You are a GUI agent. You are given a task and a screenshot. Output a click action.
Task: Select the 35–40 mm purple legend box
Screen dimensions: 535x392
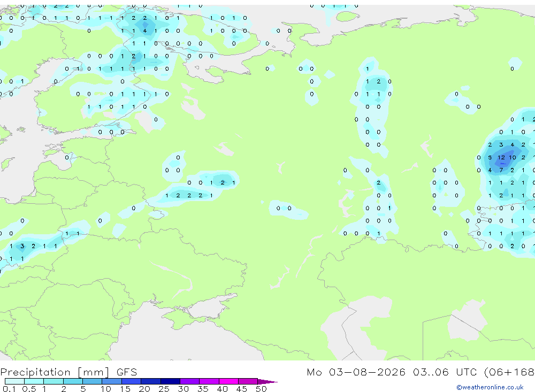(x=209, y=381)
